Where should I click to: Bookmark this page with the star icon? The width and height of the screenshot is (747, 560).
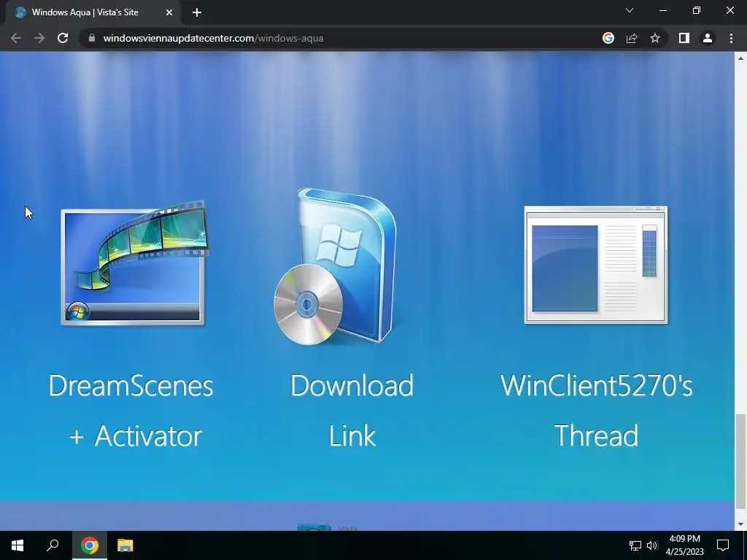click(x=655, y=38)
